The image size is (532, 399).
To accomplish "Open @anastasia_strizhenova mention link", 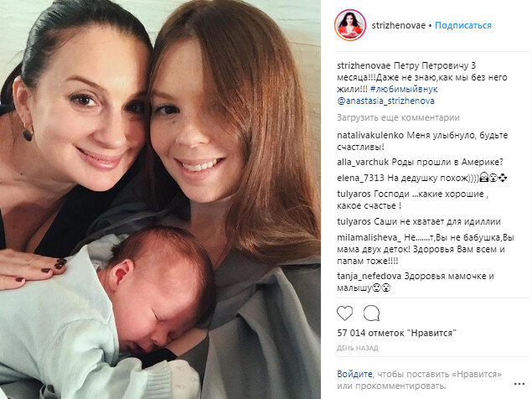I will [385, 101].
